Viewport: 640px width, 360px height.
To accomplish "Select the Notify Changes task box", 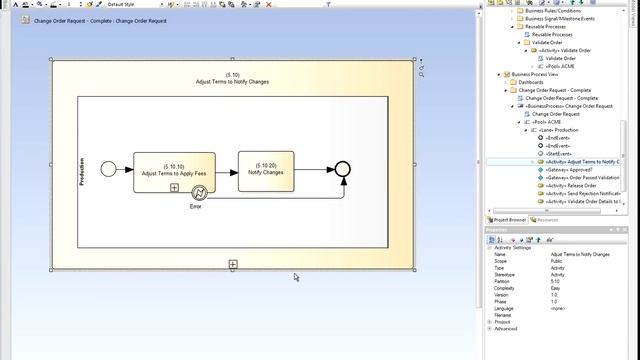I will pos(266,171).
